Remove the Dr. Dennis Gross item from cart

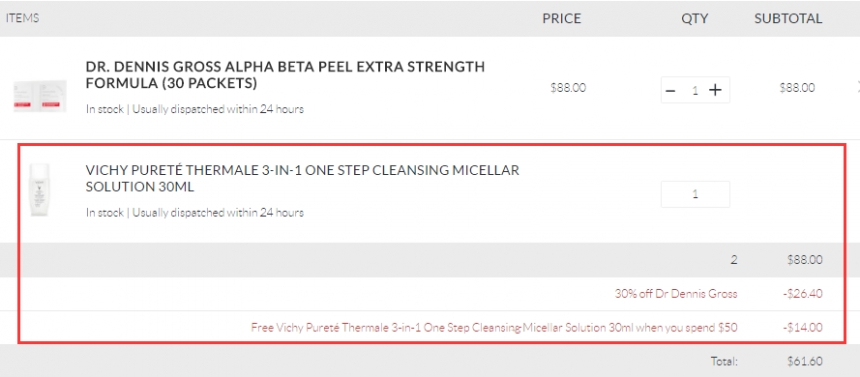857,86
